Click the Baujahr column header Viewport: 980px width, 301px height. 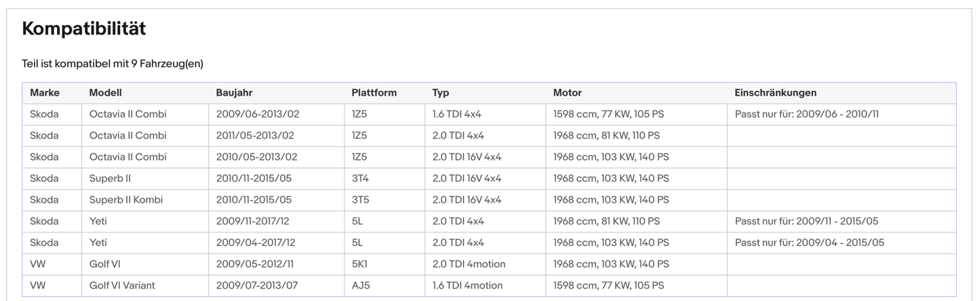click(234, 93)
